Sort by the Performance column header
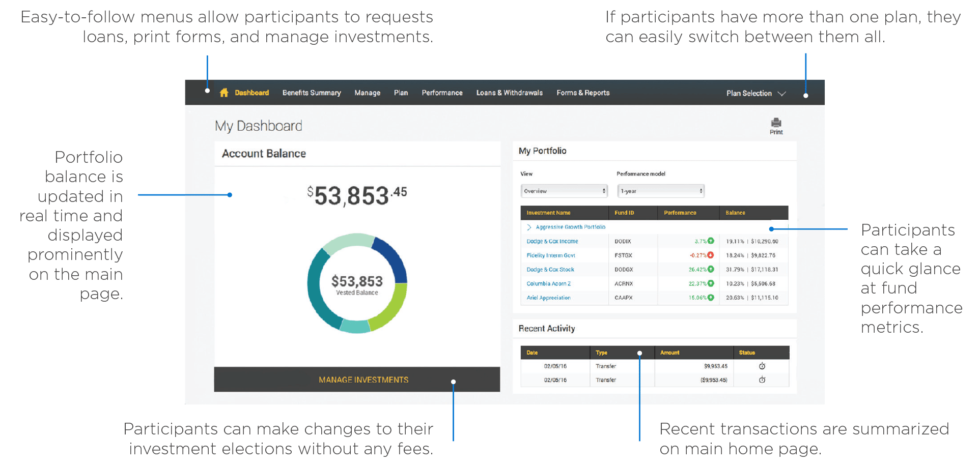980x466 pixels. point(680,213)
